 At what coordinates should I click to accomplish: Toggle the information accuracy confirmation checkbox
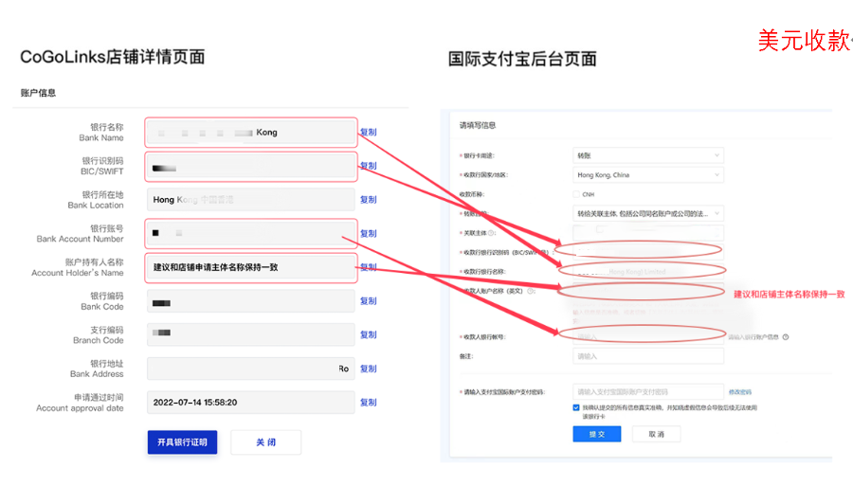(577, 408)
